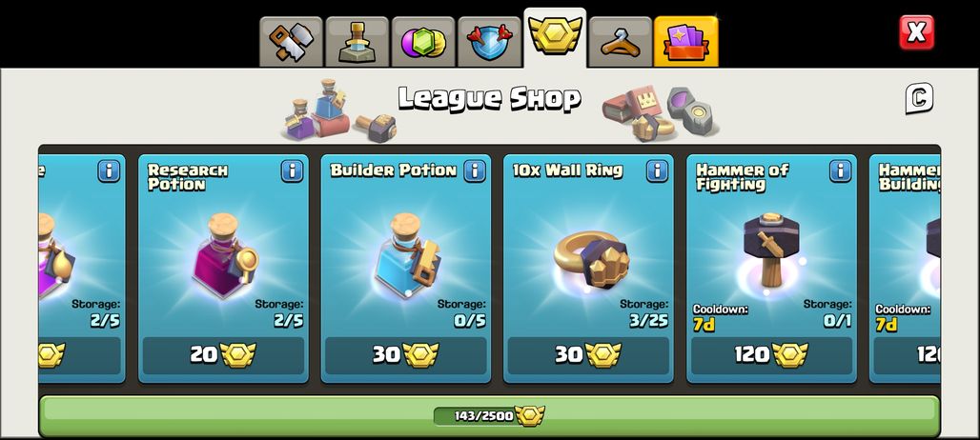This screenshot has height=440, width=980.
Task: Show info for Research Potion
Action: 292,170
